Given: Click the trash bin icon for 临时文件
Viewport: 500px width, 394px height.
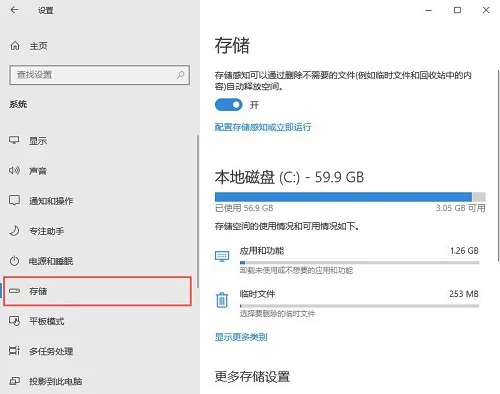Looking at the screenshot, I should (x=222, y=299).
